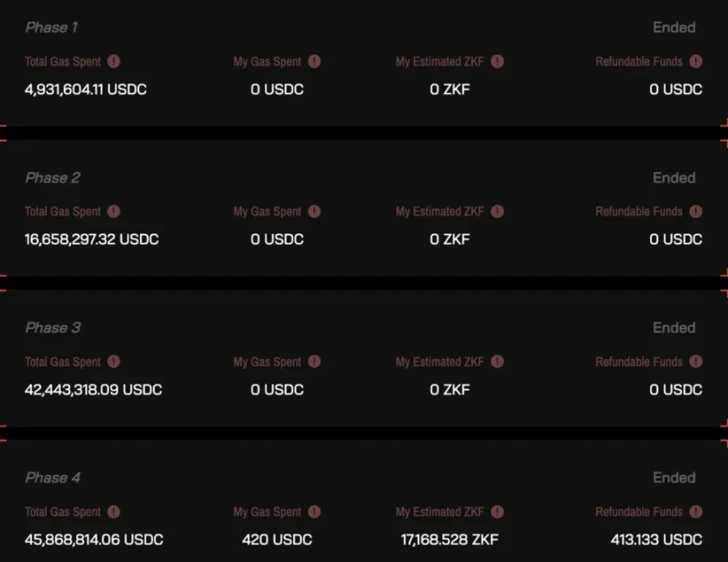Click the info icon beside Phase 1 Total Gas Spent
The height and width of the screenshot is (562, 728).
(x=114, y=61)
